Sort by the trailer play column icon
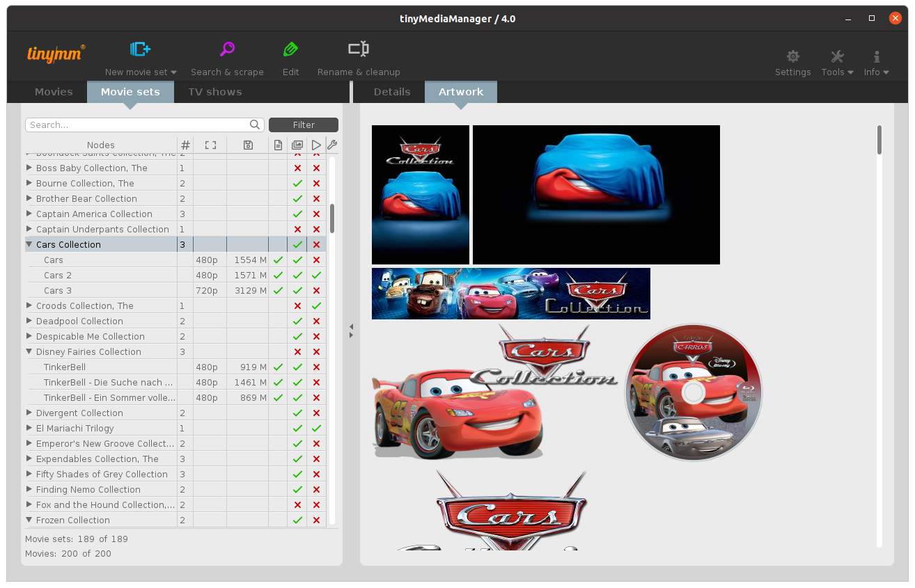The height and width of the screenshot is (588, 915). (x=316, y=145)
